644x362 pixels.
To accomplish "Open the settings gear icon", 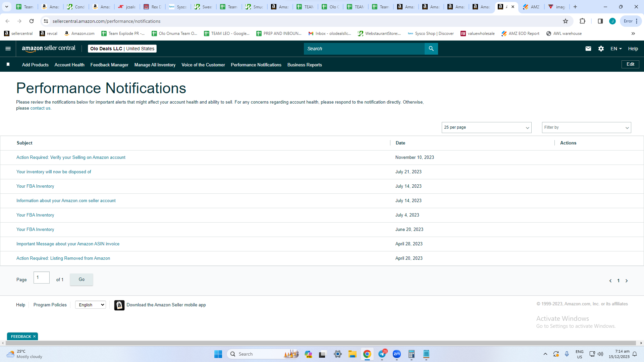I will tap(601, 49).
